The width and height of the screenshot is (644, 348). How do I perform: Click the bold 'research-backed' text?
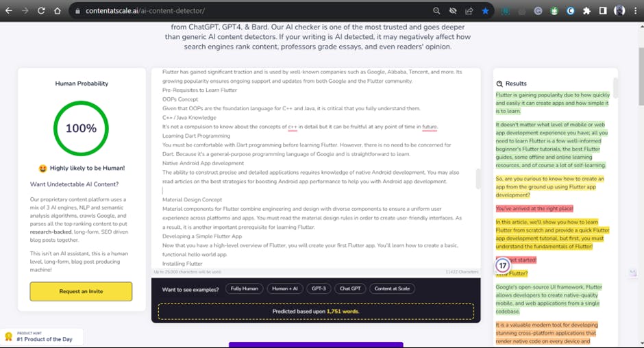pyautogui.click(x=51, y=232)
